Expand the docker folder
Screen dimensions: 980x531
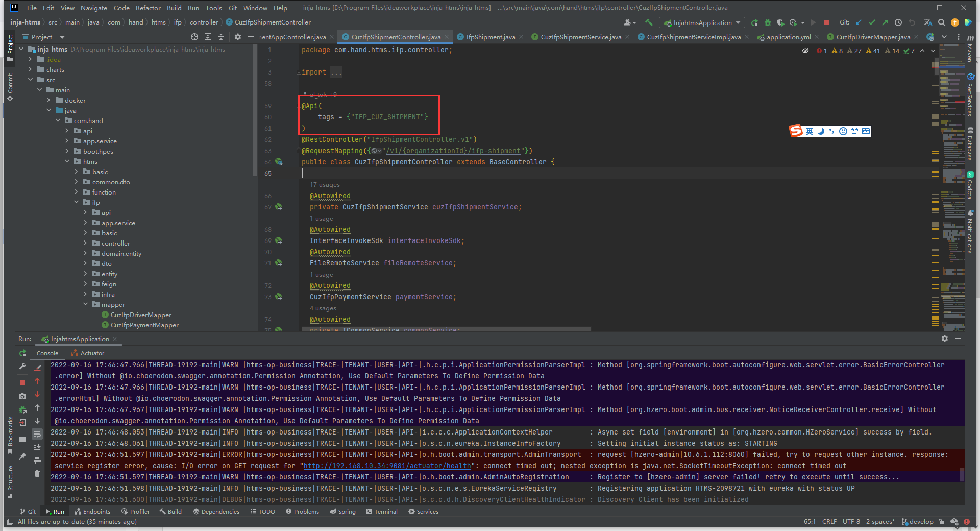[x=49, y=100]
